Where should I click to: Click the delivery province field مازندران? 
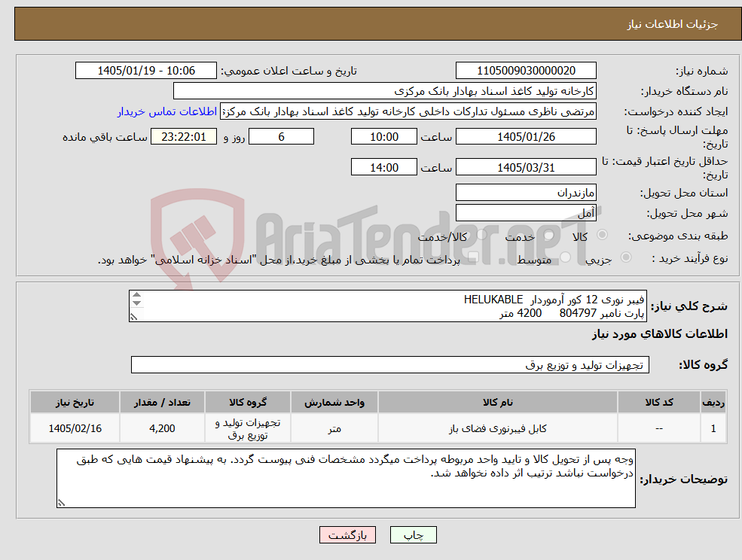(526, 192)
